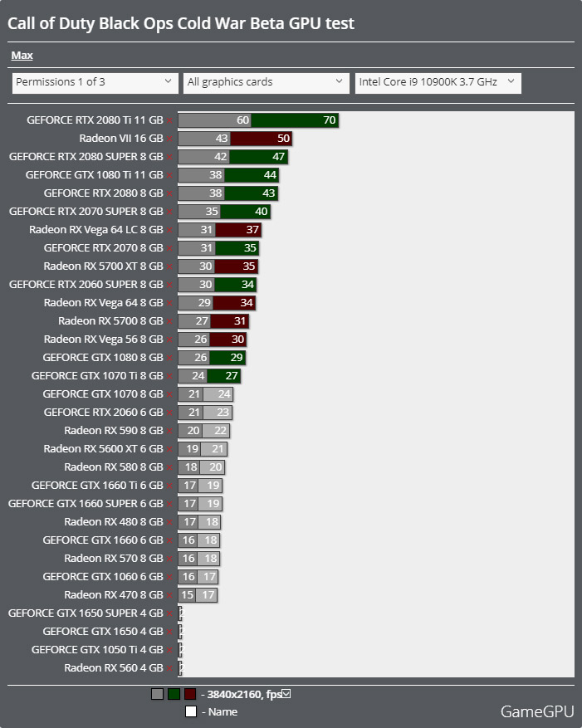This screenshot has width=582, height=728.
Task: Click red x beside Radeon RX 5700 8 GB
Action: 169,321
